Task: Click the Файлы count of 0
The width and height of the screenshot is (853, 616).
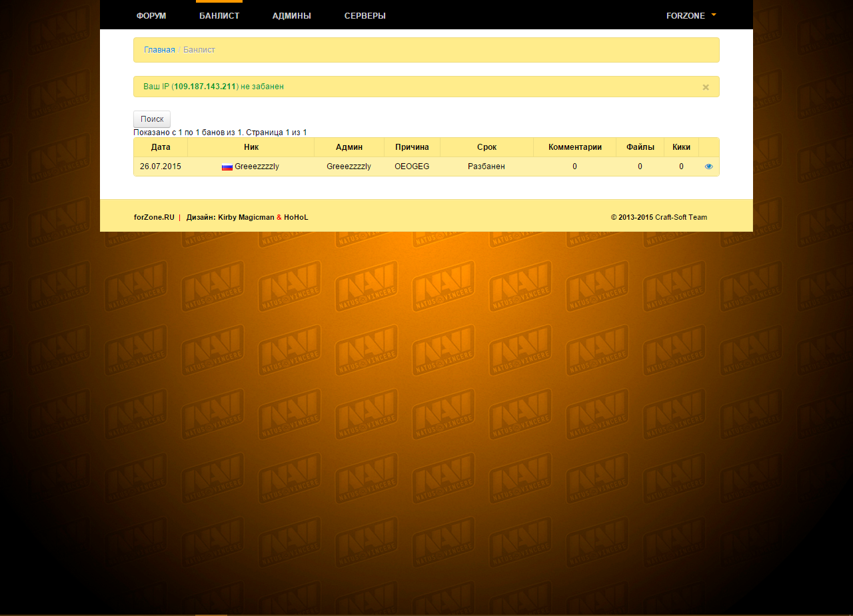Action: (640, 166)
